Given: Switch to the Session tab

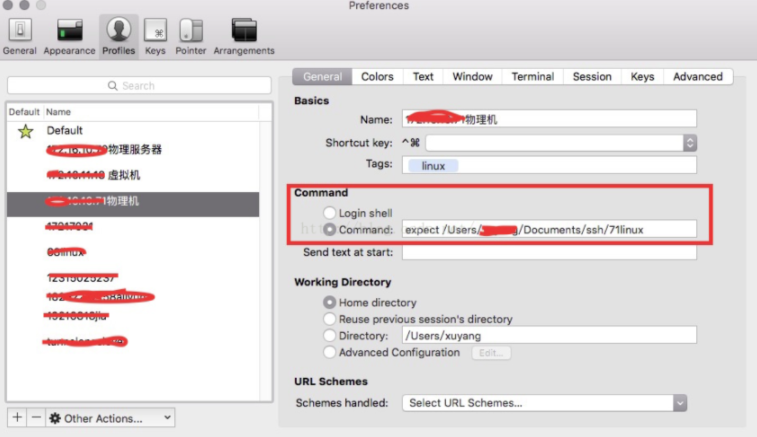Looking at the screenshot, I should [x=592, y=76].
